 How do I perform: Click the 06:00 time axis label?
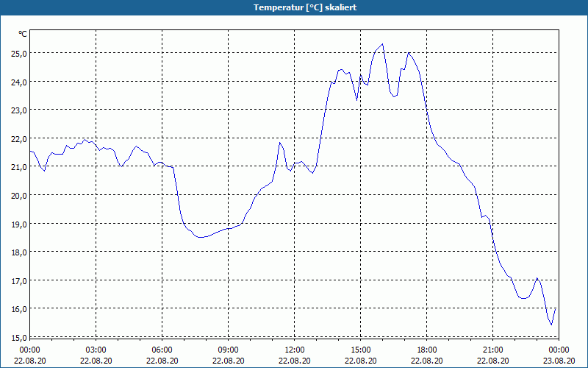[162, 350]
